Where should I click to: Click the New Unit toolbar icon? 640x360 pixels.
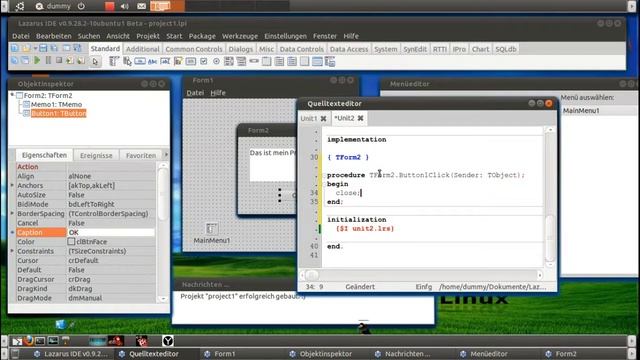pos(14,48)
